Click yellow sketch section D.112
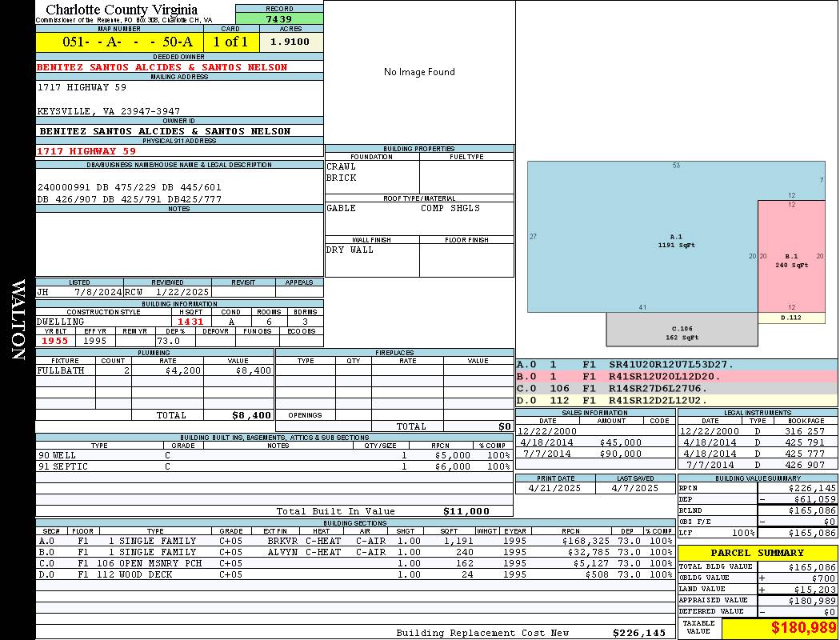840x640 pixels. (790, 318)
